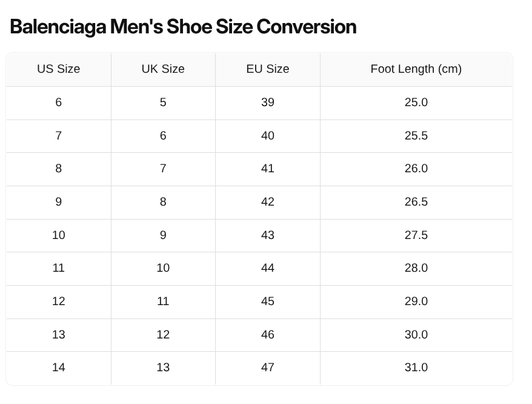Click foot length 29.0 cell
The image size is (532, 404).
click(416, 301)
